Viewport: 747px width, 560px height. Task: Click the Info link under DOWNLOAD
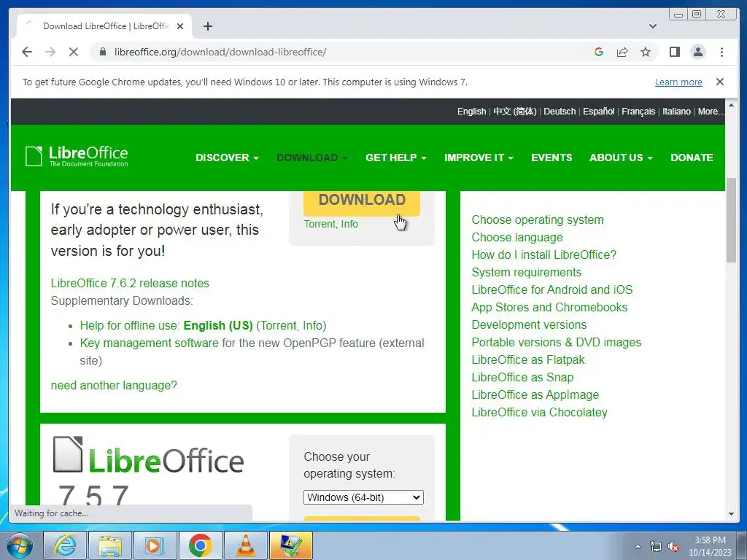349,224
